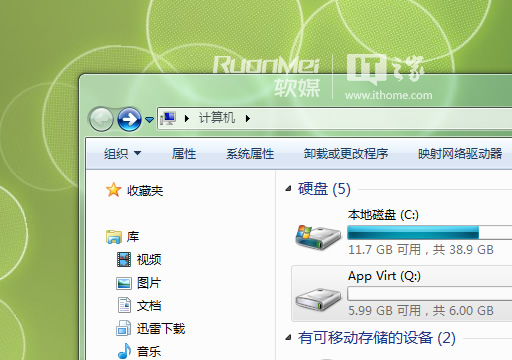Click the Forward navigation arrow button
Image resolution: width=512 pixels, height=360 pixels.
tap(130, 119)
